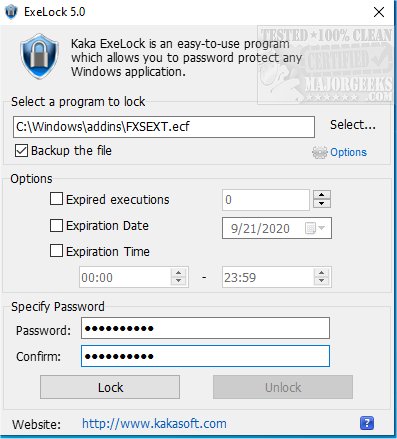Image resolution: width=397 pixels, height=439 pixels.
Task: Open the blue Options link
Action: coord(348,152)
